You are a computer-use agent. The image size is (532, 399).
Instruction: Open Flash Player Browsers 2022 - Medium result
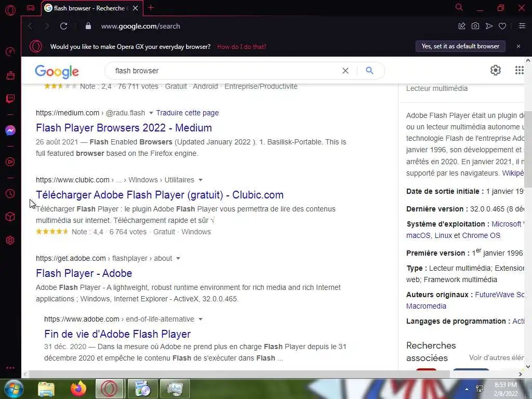124,128
